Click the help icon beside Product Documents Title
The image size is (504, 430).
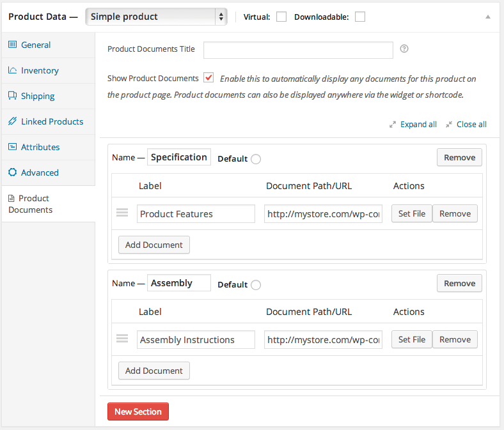coord(404,49)
